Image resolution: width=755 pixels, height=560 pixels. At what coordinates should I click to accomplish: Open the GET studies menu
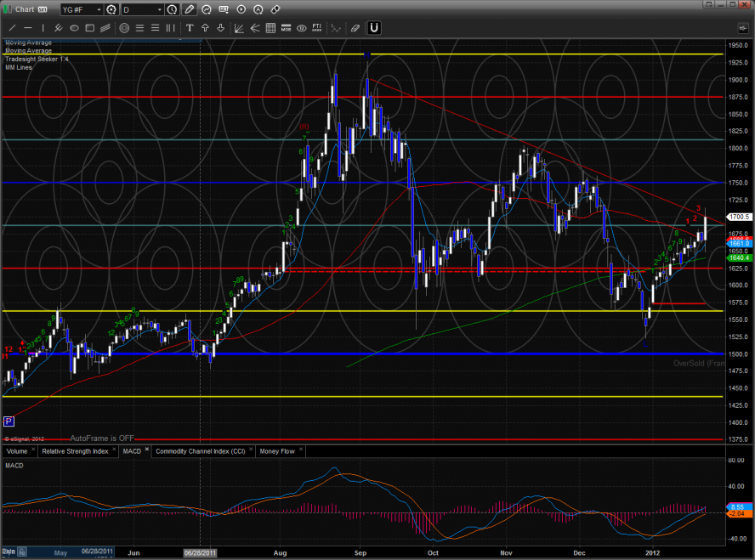pos(224,9)
